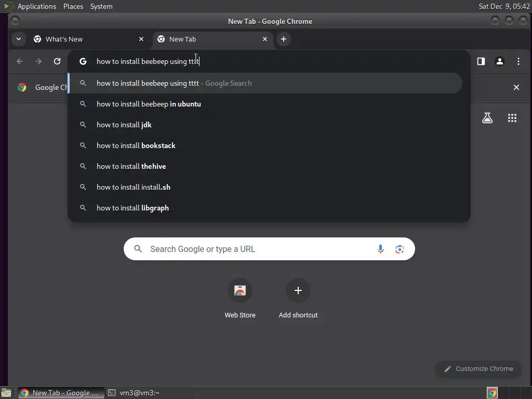Select suggestion 'how to install beebeep using tttt'
This screenshot has width=532, height=399.
[265, 83]
